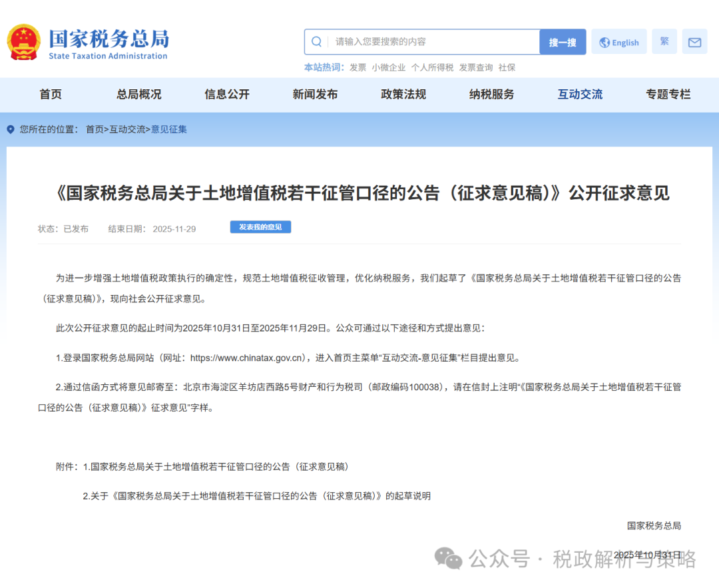
Task: Click 发表我的意见 button
Action: click(x=260, y=227)
